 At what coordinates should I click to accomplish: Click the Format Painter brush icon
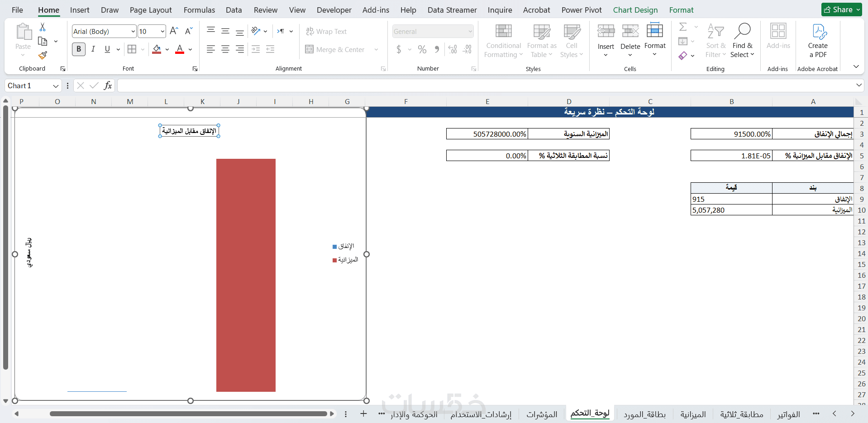click(43, 55)
